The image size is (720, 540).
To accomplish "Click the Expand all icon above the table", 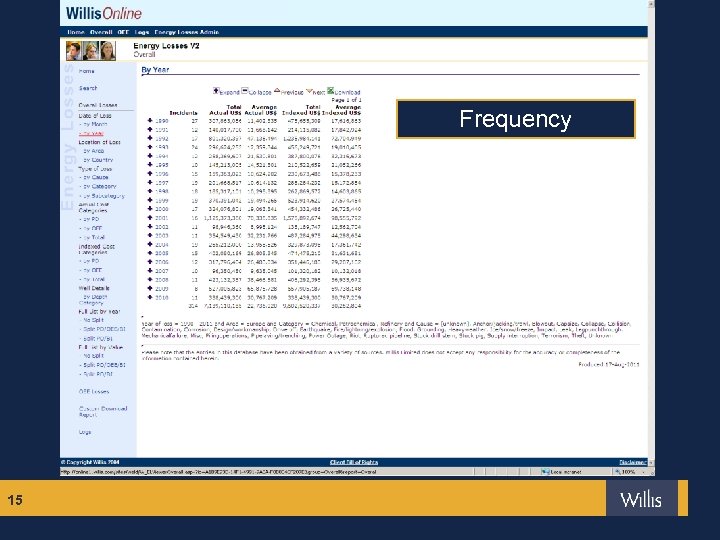I will tap(216, 90).
